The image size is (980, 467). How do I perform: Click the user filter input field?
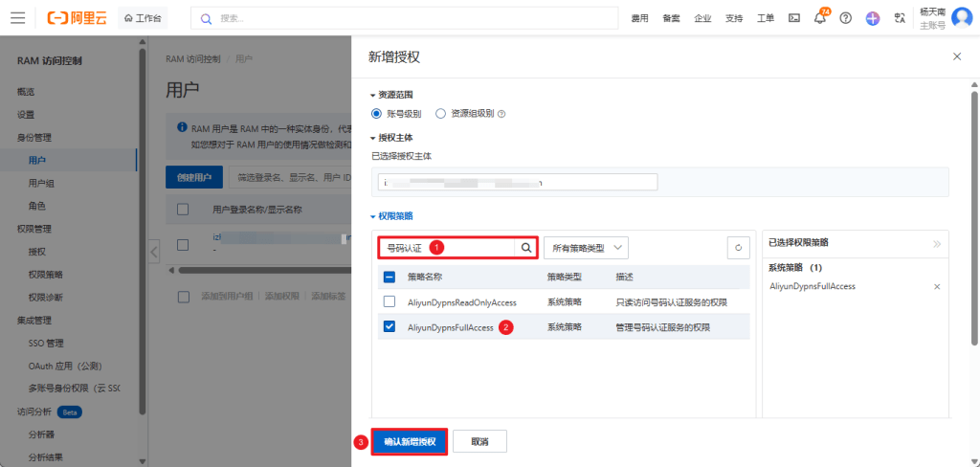coord(290,178)
